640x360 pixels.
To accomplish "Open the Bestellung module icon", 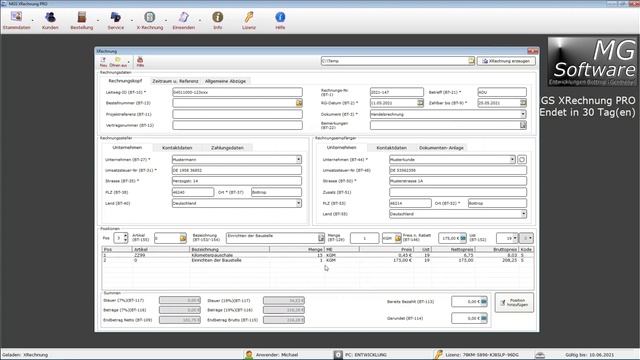I will (x=82, y=20).
